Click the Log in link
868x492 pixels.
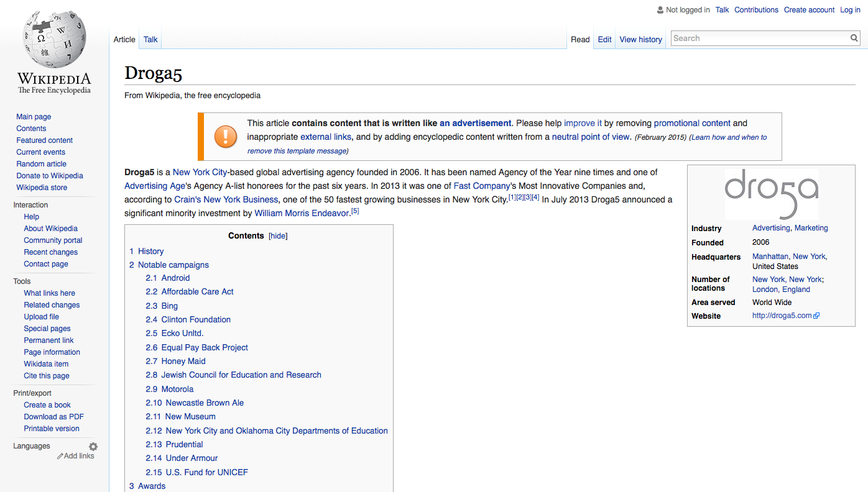tap(850, 10)
